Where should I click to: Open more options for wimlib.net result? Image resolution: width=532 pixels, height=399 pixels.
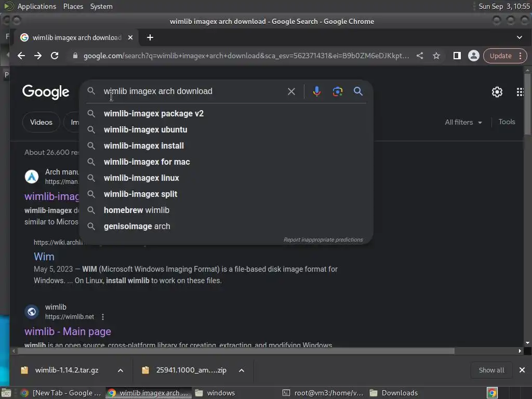pos(103,317)
